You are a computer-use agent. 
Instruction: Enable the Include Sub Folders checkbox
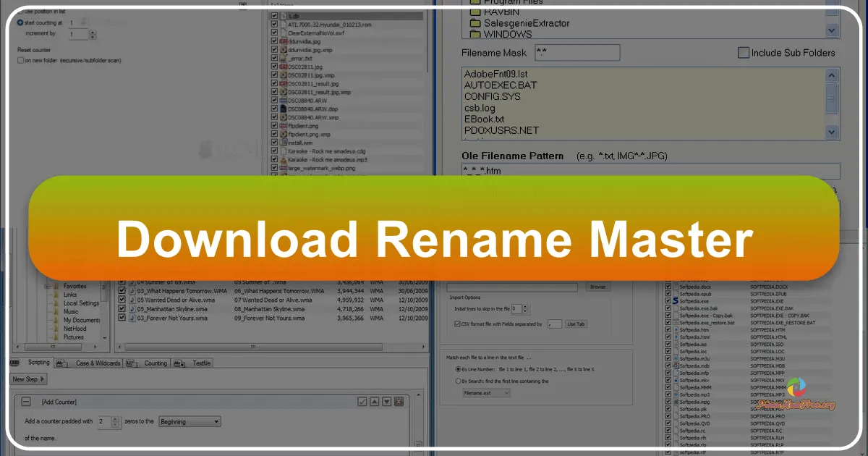744,53
